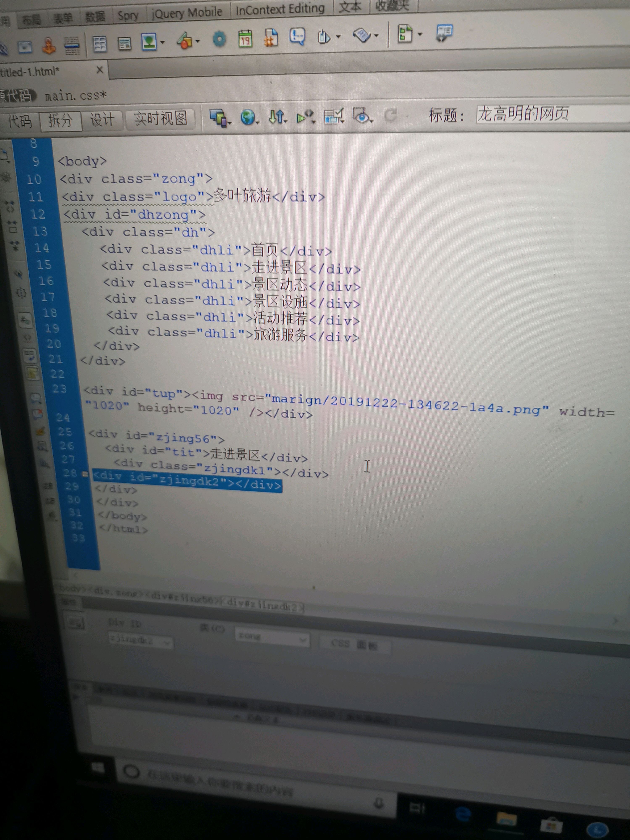Switch to 拆分 view
Screen dimensions: 630x840
point(60,121)
